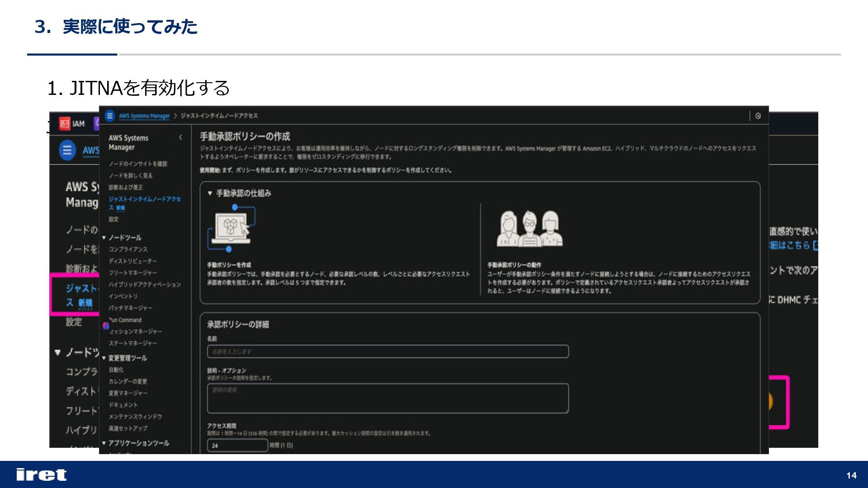Open ハイブリッドアクティベーション in the sidebar
868x488 pixels.
point(145,284)
